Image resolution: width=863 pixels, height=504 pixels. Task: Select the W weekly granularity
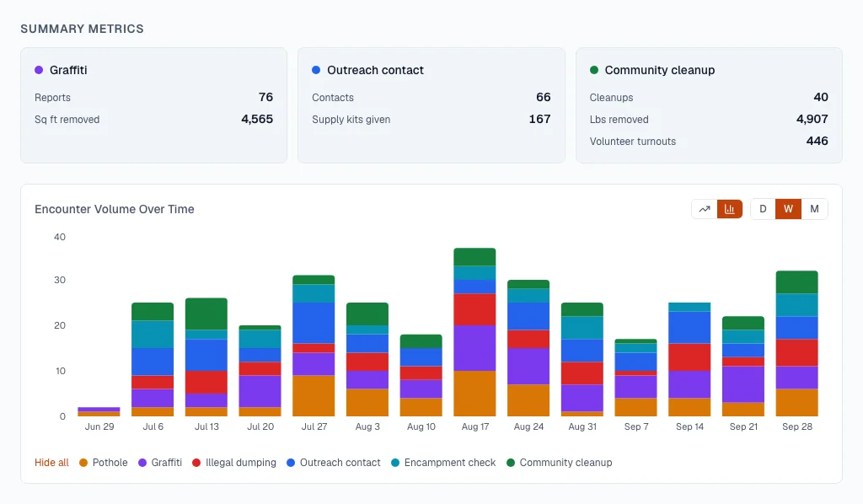[x=788, y=209]
